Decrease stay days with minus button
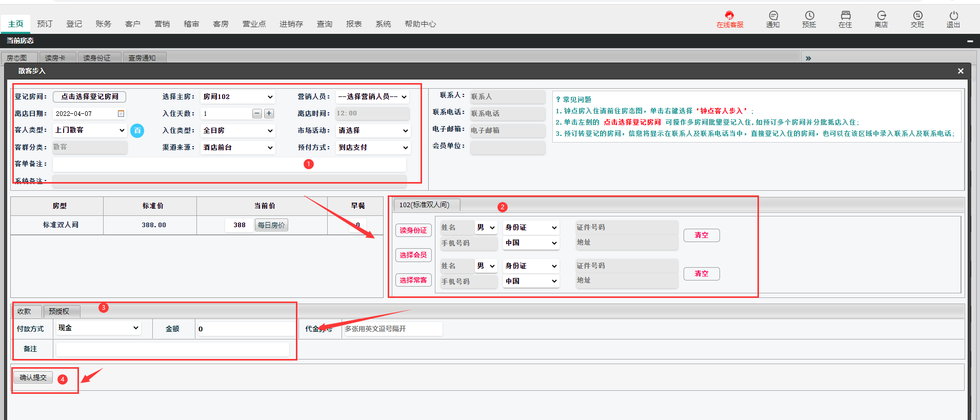 point(257,113)
